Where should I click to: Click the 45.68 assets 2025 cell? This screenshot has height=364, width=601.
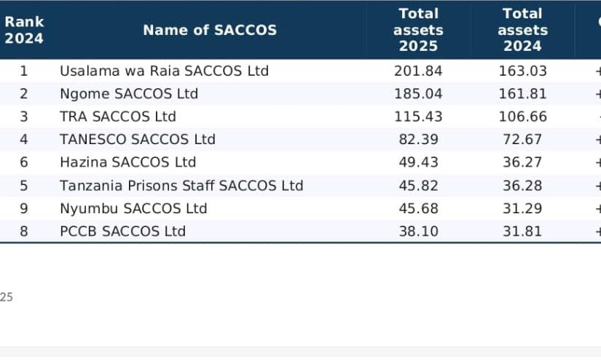tap(418, 208)
